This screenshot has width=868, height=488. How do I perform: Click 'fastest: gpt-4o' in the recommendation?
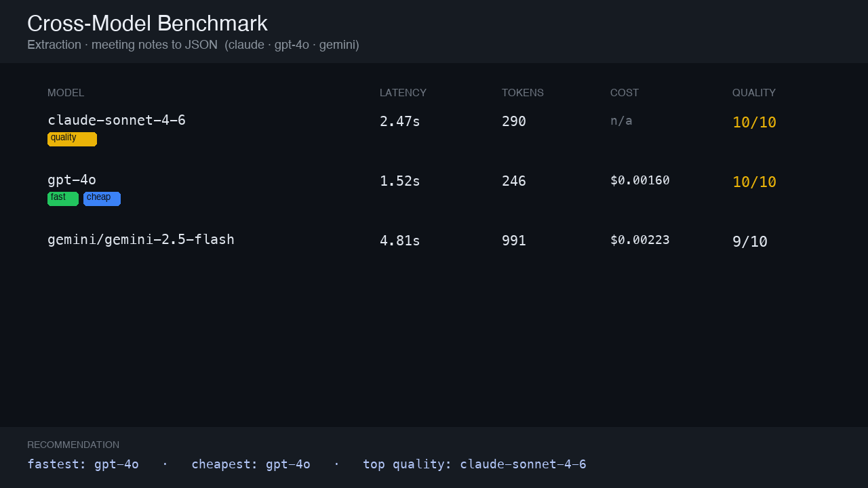(83, 464)
